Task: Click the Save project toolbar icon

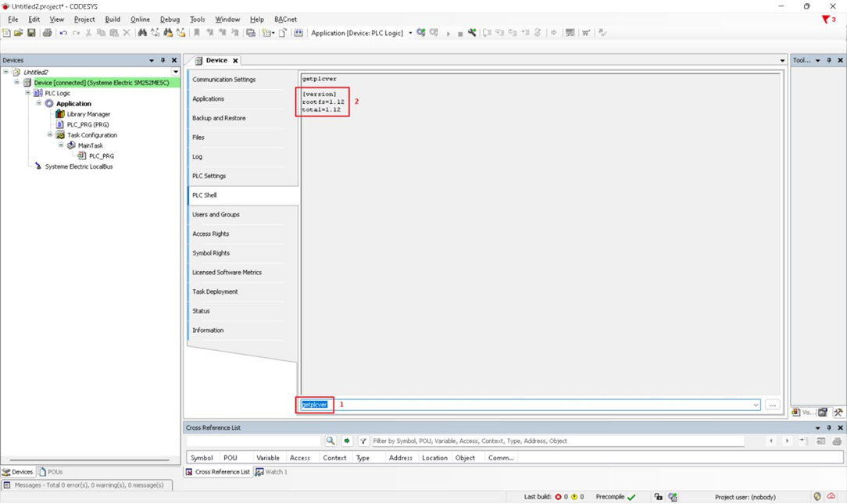Action: [31, 33]
